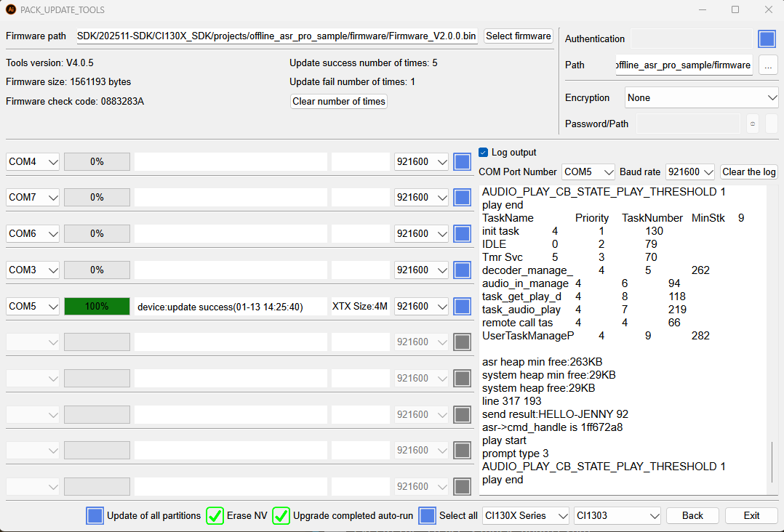
Task: Start firmware update on COM6 port
Action: coord(462,233)
